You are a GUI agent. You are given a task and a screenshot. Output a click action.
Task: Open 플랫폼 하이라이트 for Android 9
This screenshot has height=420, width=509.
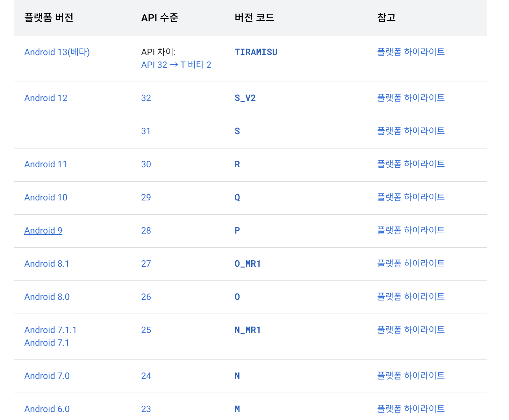(411, 230)
